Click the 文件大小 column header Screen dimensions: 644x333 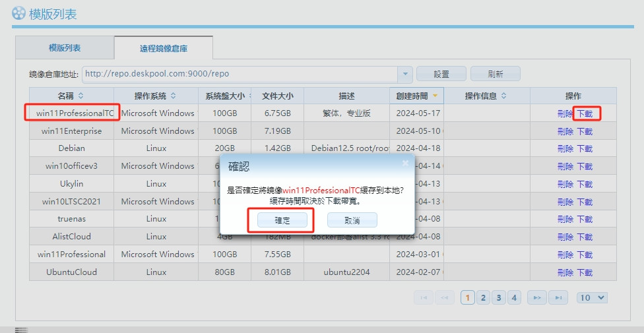click(x=278, y=96)
